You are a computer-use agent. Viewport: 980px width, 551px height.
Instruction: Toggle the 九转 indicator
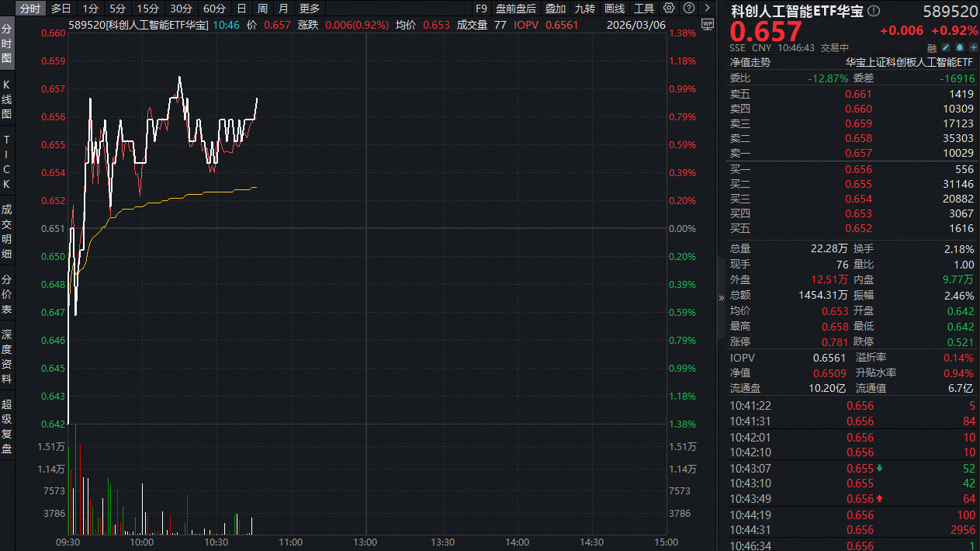click(x=584, y=9)
